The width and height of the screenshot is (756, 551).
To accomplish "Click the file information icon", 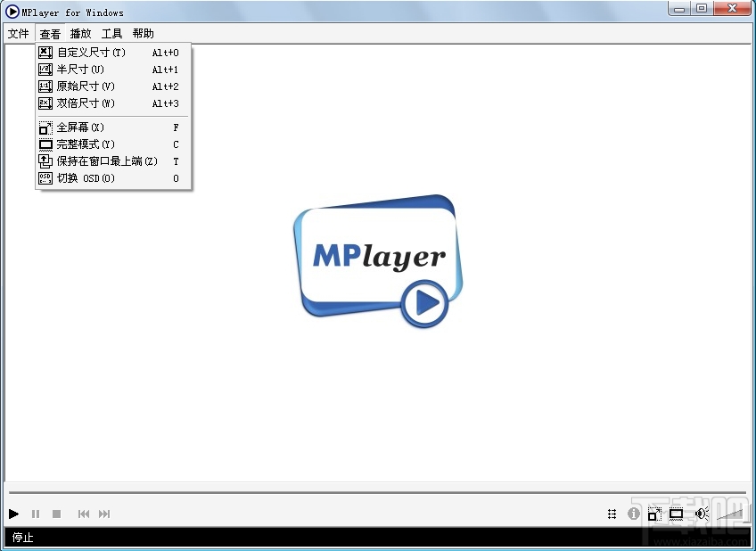I will 634,514.
